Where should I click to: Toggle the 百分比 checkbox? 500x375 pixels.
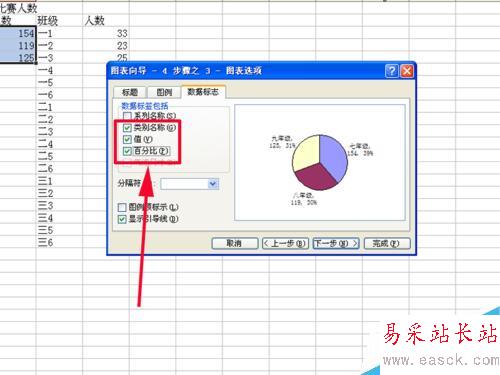tap(127, 151)
